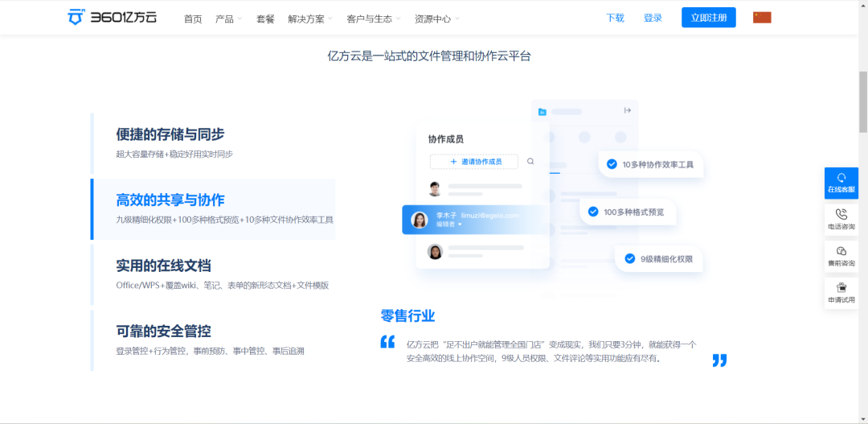The width and height of the screenshot is (868, 424).
Task: Expand the 客户与生态 dropdown menu
Action: (374, 19)
